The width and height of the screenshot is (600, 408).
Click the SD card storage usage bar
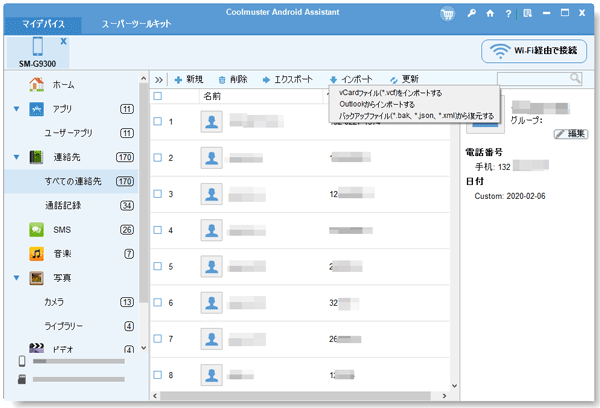point(79,379)
